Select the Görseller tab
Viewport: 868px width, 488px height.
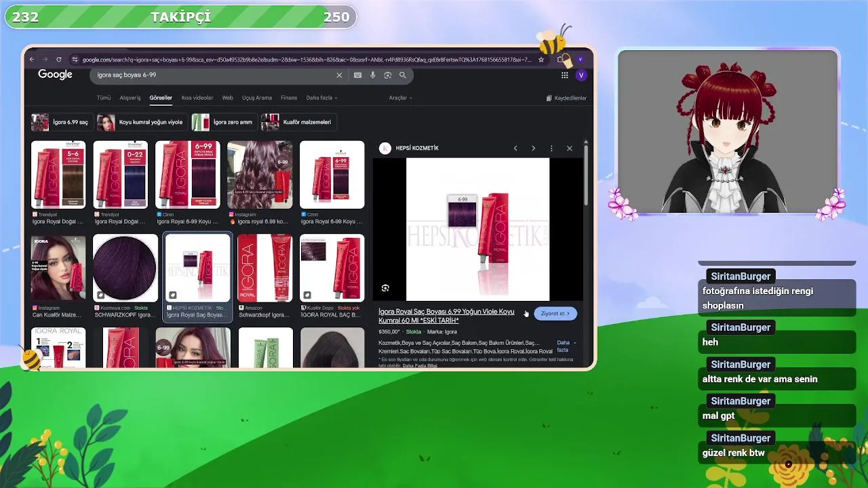click(x=161, y=98)
